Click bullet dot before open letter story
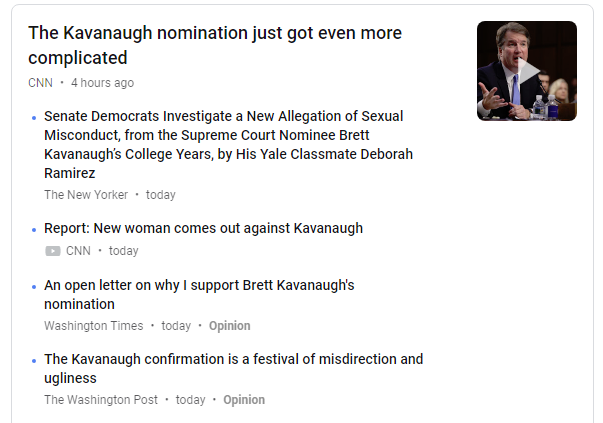 (34, 286)
